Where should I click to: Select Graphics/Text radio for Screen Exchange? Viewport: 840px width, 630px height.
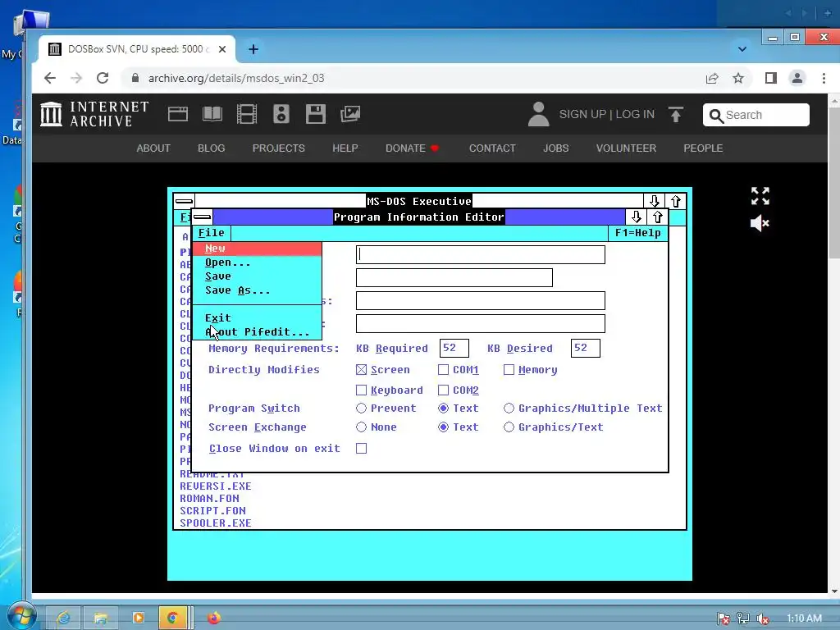coord(509,427)
